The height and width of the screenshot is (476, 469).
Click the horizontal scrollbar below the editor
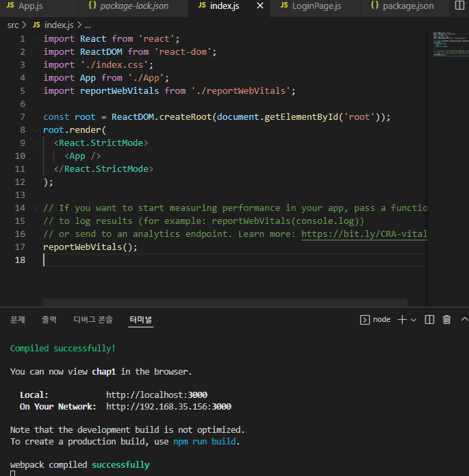pyautogui.click(x=225, y=302)
